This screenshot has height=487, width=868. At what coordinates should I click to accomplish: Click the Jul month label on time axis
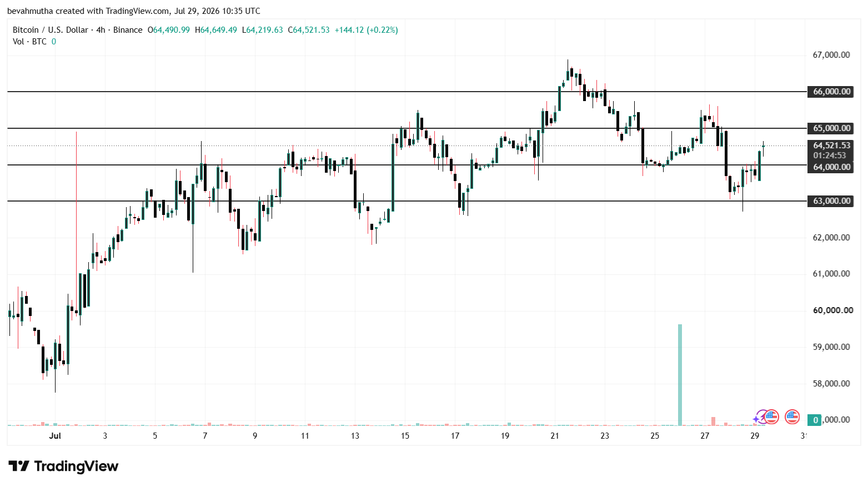click(x=55, y=436)
